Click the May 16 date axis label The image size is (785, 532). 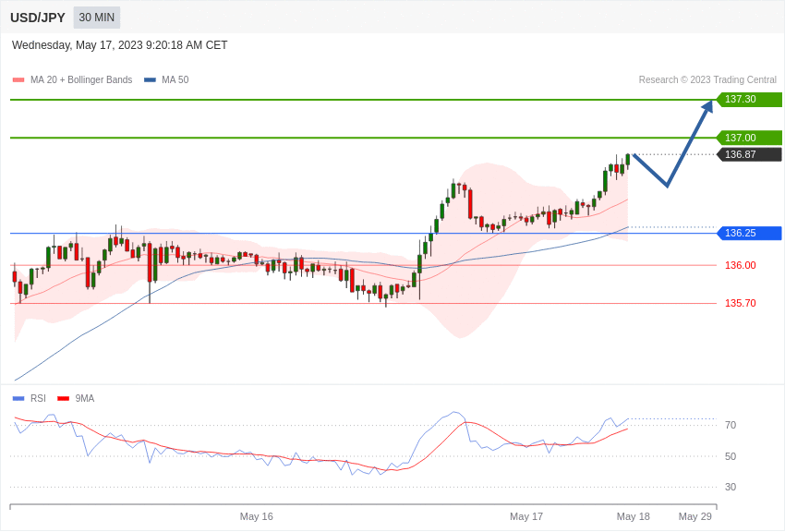click(257, 516)
